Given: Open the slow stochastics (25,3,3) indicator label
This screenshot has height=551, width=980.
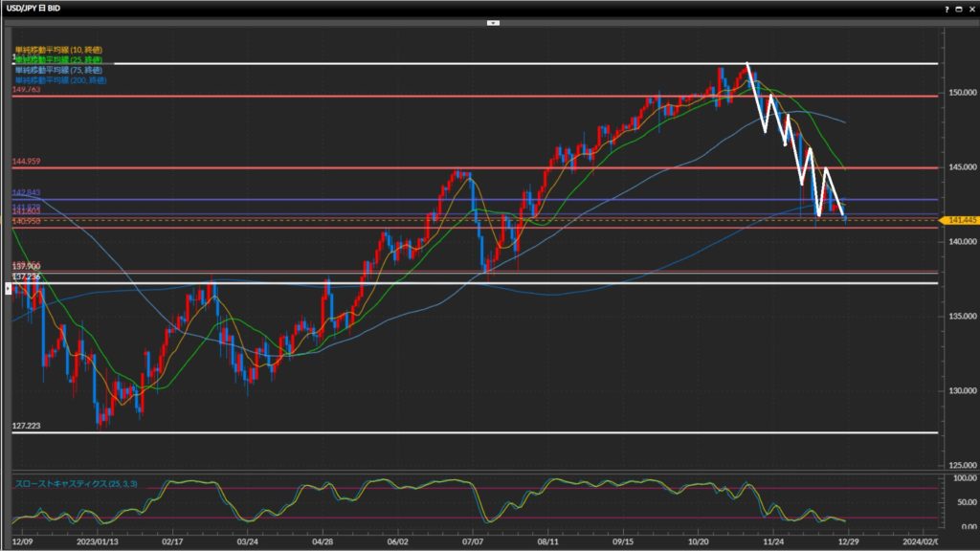Looking at the screenshot, I should tap(76, 485).
